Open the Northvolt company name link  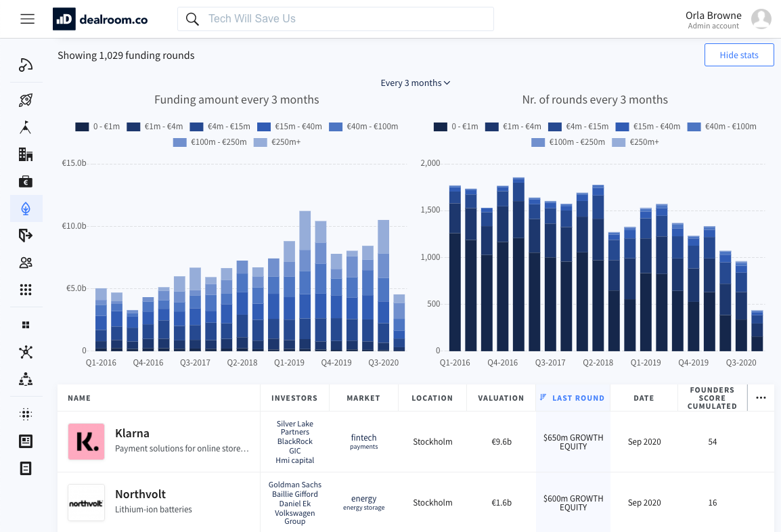(141, 493)
